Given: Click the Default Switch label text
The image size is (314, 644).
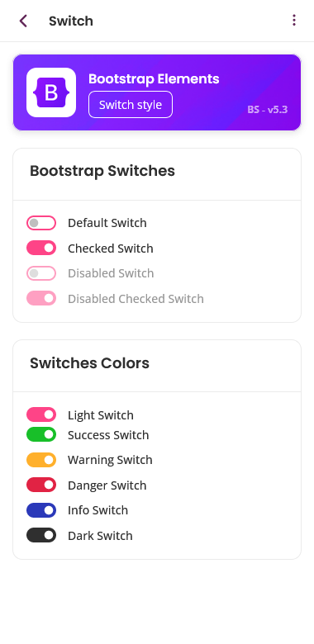Looking at the screenshot, I should click(107, 223).
